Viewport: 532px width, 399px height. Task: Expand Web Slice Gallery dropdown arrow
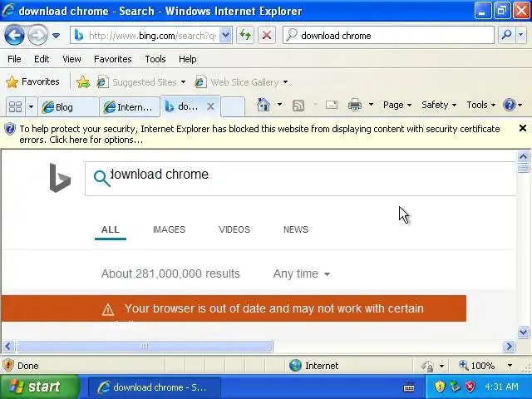click(285, 82)
